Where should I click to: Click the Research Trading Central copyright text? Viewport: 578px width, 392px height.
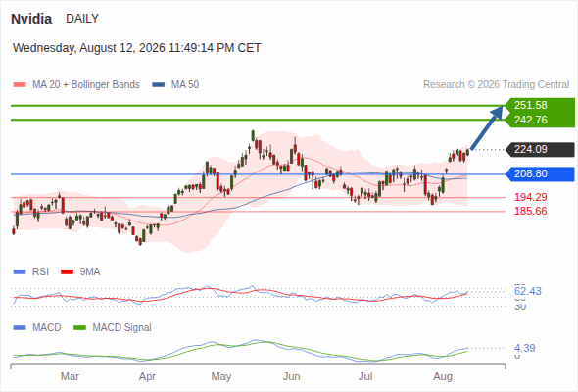[496, 85]
